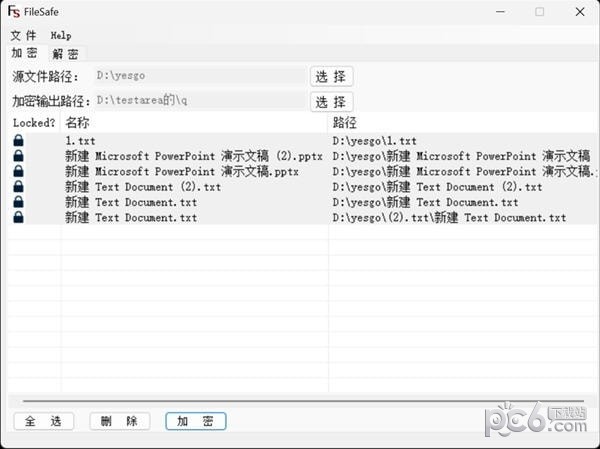The height and width of the screenshot is (449, 600).
Task: Click the 加密 button at the bottom
Action: (196, 421)
